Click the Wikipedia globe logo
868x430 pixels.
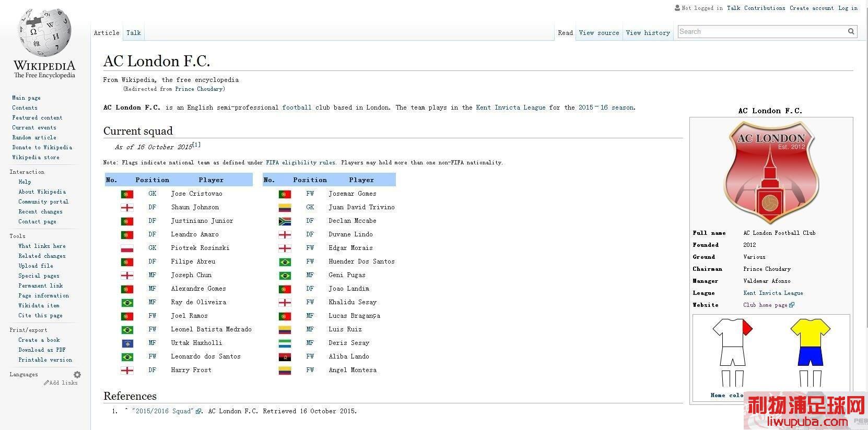point(44,32)
